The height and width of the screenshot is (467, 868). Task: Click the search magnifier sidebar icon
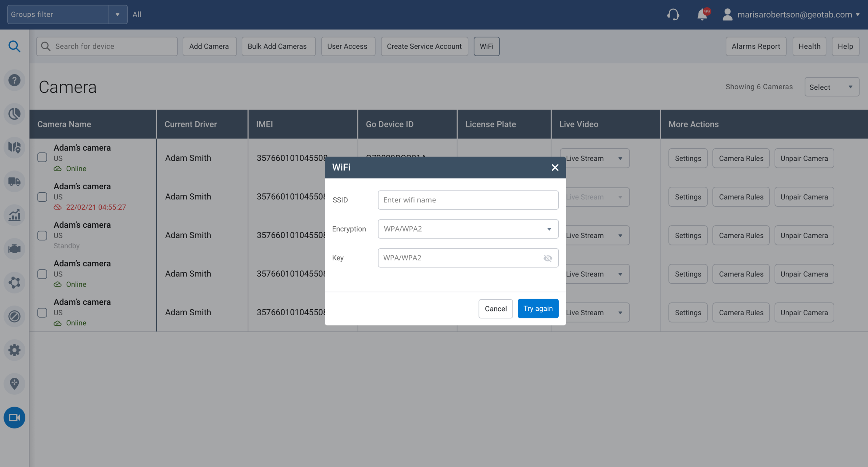14,46
